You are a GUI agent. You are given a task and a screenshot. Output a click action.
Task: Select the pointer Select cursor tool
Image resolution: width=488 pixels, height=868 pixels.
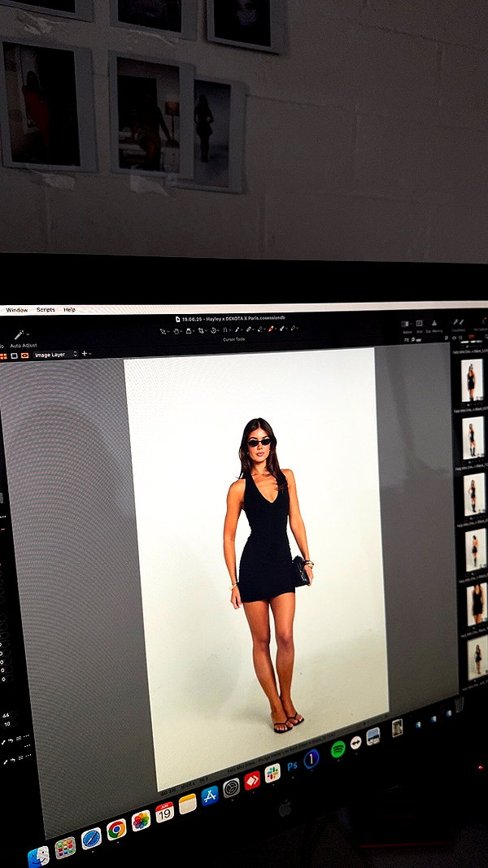pyautogui.click(x=163, y=330)
